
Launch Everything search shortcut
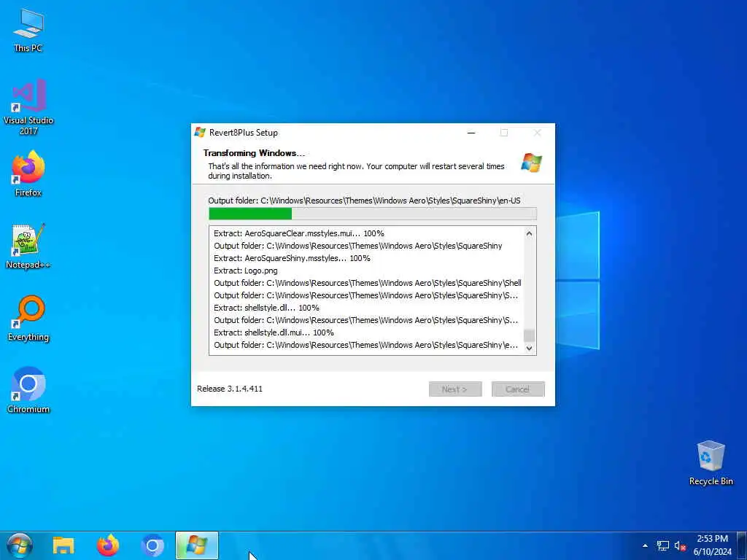pos(28,318)
